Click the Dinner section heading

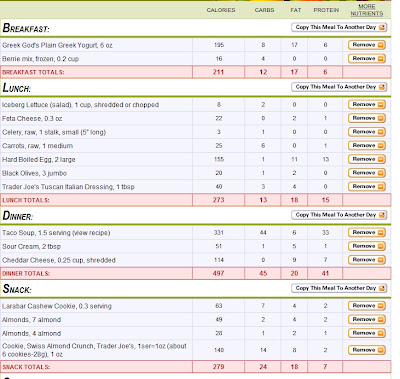click(18, 216)
